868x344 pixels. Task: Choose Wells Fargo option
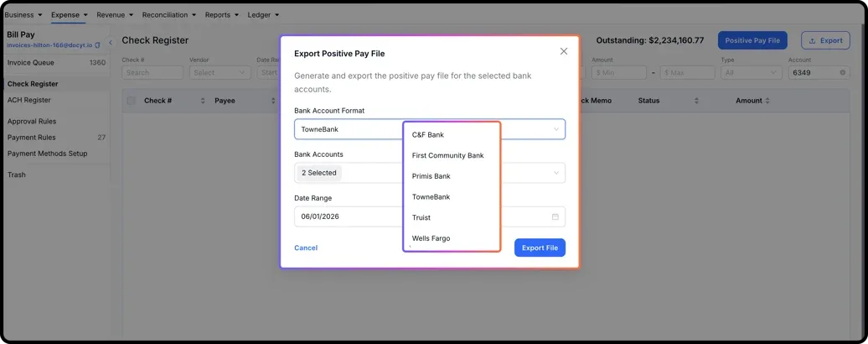[452, 239]
